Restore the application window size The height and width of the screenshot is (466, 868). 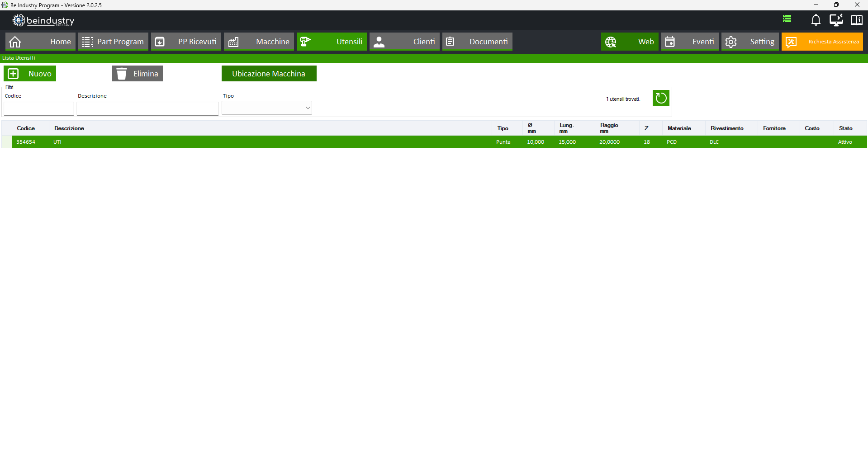pyautogui.click(x=836, y=5)
